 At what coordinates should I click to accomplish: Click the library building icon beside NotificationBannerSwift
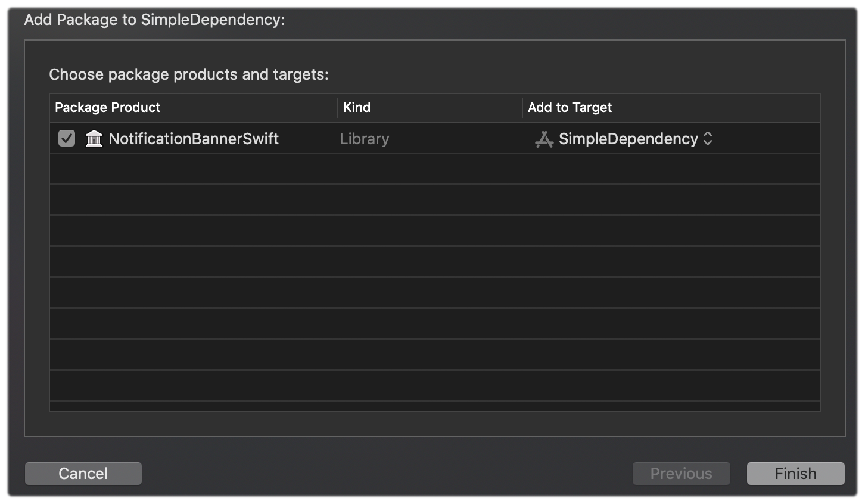(94, 139)
